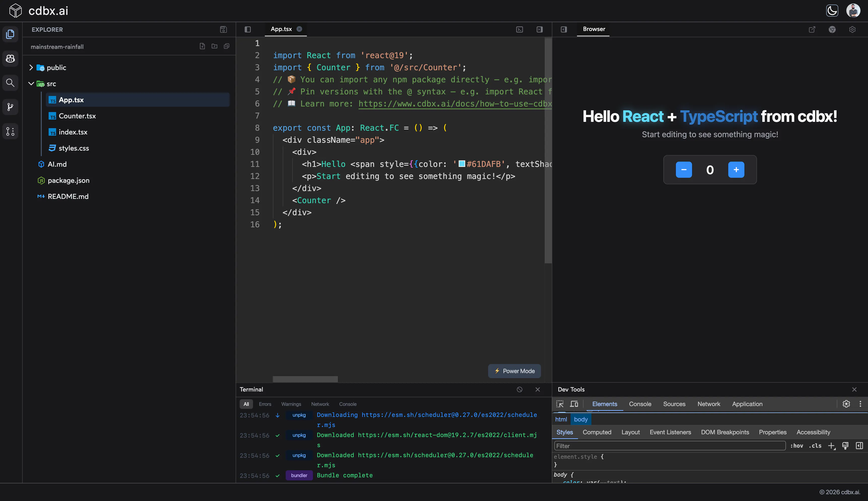The height and width of the screenshot is (501, 868).
Task: Close the Terminal panel
Action: tap(538, 389)
